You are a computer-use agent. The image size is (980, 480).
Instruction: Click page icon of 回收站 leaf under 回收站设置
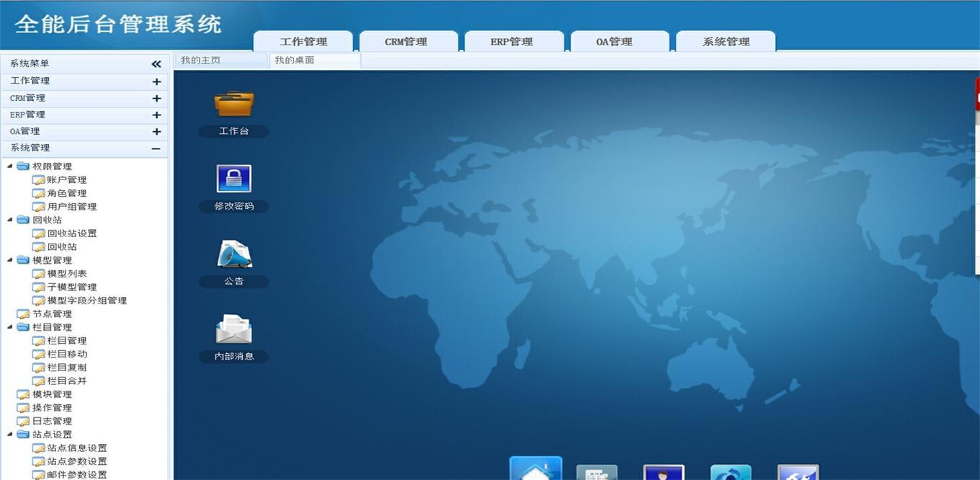[x=38, y=247]
